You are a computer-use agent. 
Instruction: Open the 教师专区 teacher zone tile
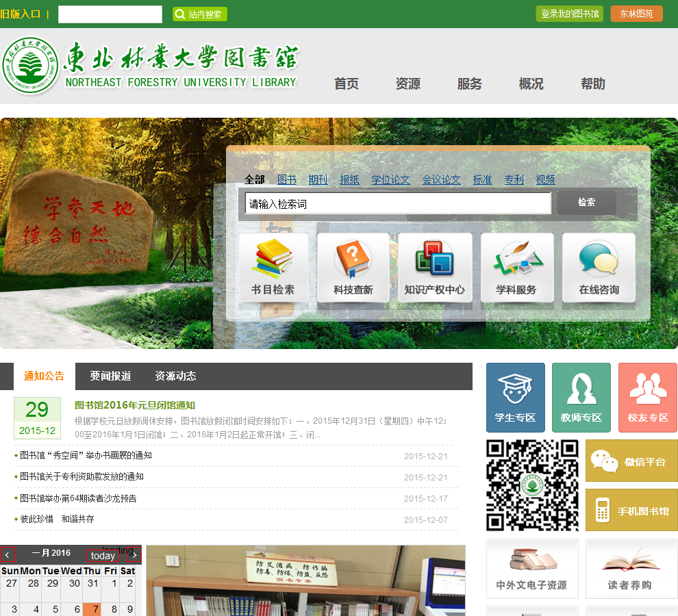pos(581,397)
